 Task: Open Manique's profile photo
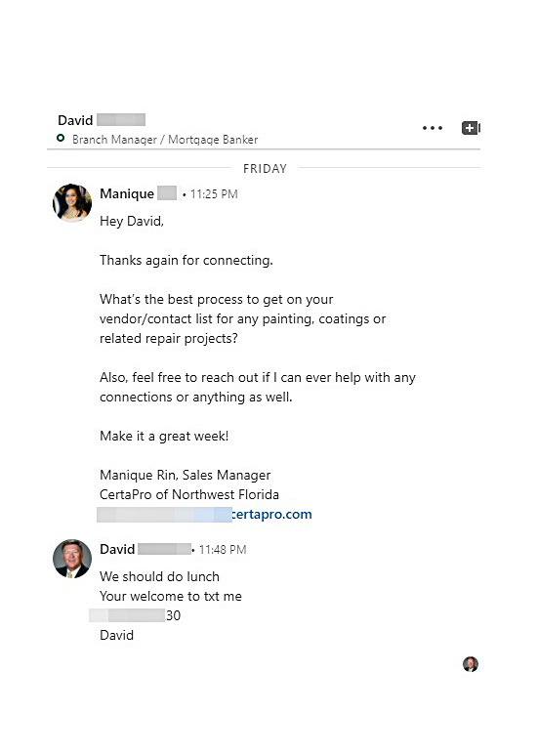[72, 203]
